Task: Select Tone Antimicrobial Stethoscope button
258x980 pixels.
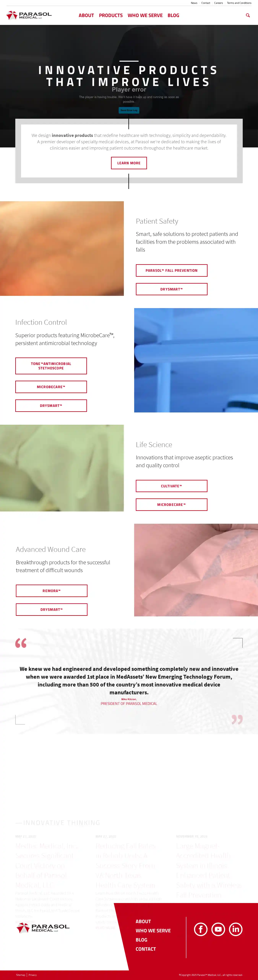Action: click(x=51, y=366)
